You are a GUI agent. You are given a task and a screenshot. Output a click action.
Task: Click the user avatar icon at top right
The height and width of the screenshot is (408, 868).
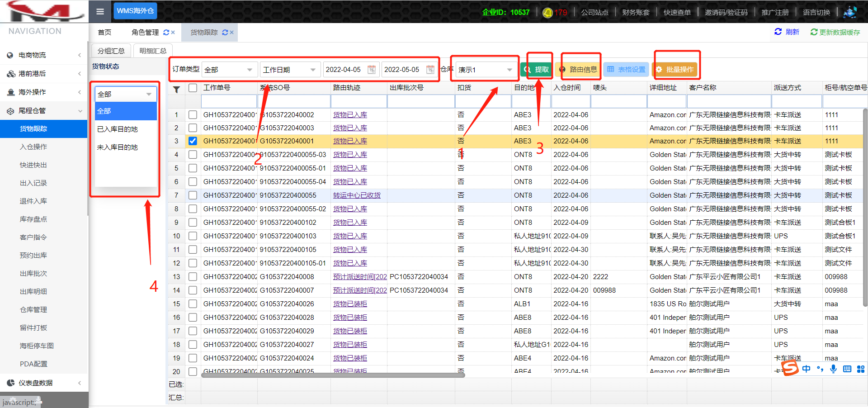[x=850, y=12]
